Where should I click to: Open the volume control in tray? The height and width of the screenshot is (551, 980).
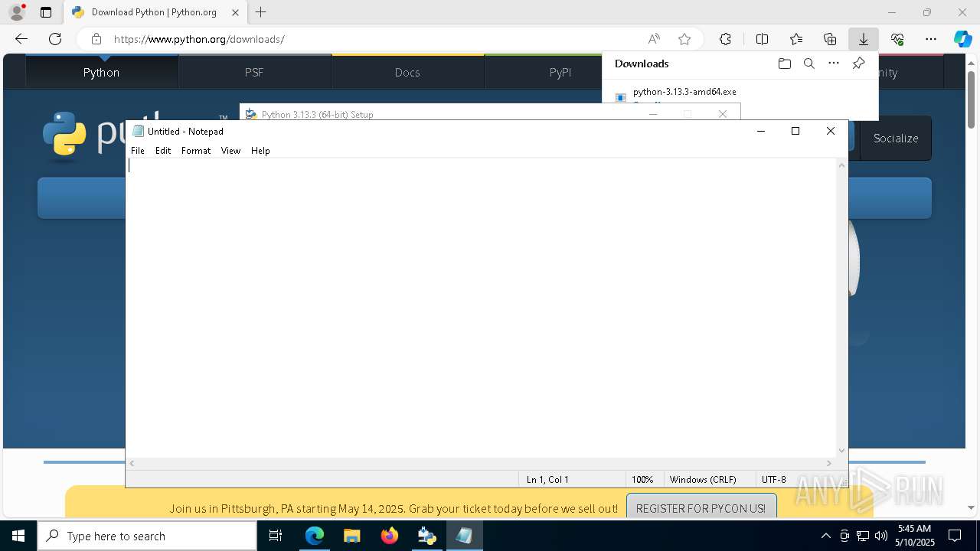pyautogui.click(x=881, y=536)
